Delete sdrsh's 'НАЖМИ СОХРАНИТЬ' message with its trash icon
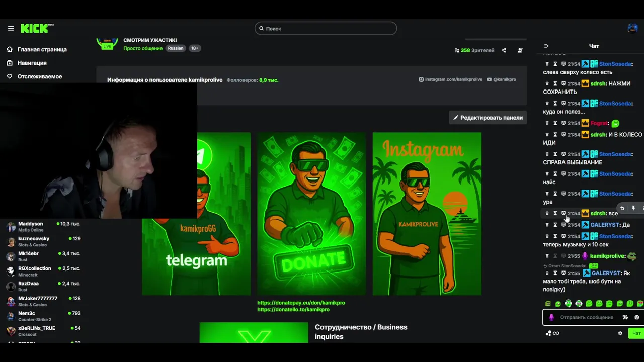 547,84
